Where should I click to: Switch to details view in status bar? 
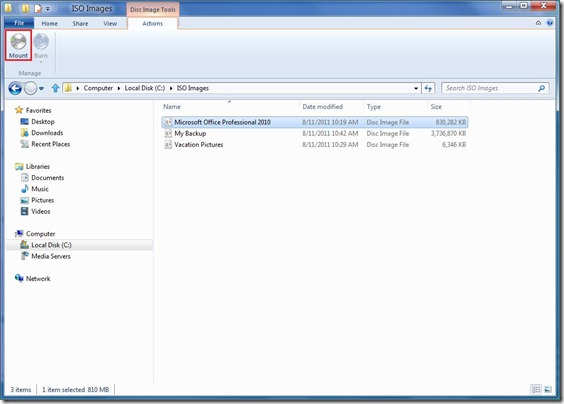[536, 389]
